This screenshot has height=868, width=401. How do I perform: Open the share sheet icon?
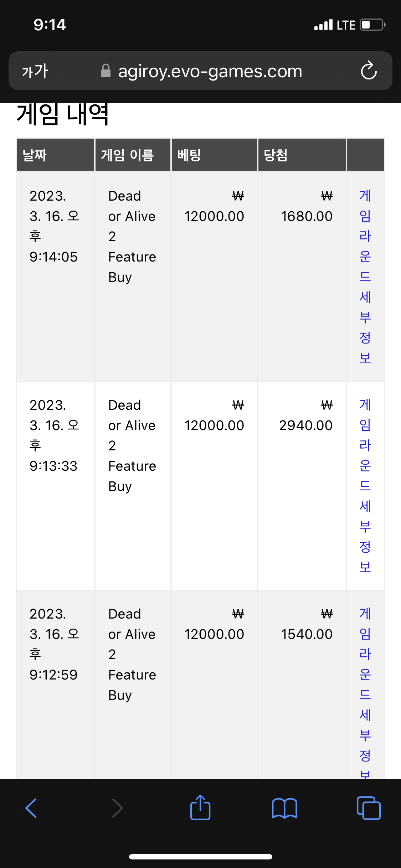pyautogui.click(x=200, y=807)
